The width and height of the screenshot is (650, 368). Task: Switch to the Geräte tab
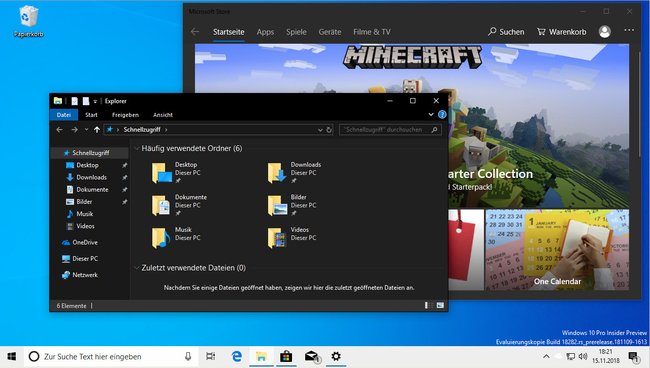tap(330, 32)
